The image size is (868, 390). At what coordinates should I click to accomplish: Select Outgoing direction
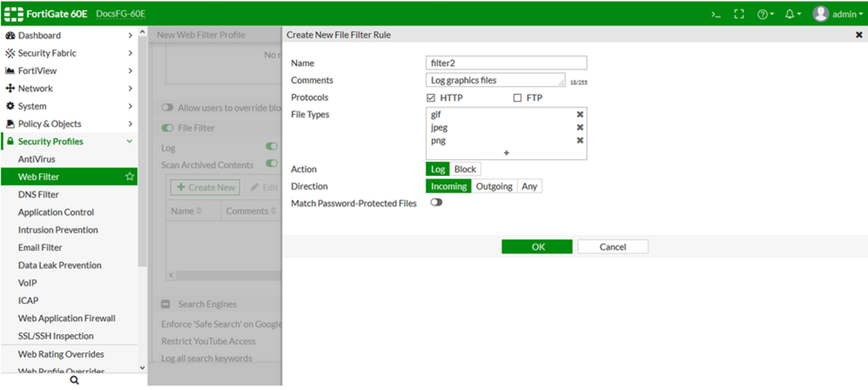coord(494,186)
